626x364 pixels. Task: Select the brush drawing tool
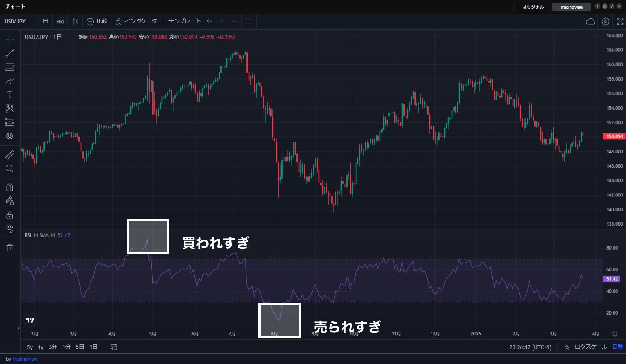pos(10,81)
